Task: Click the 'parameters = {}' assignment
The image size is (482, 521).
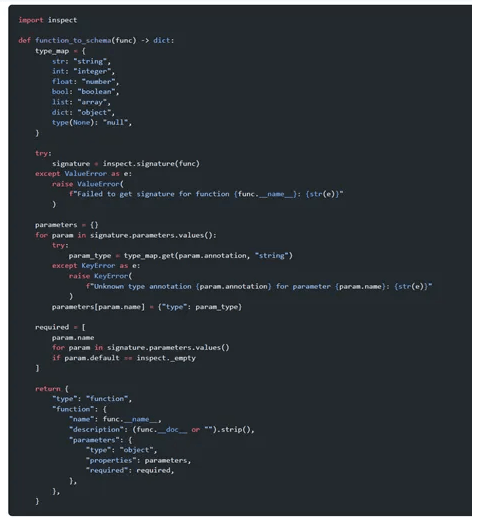Action: [x=67, y=225]
